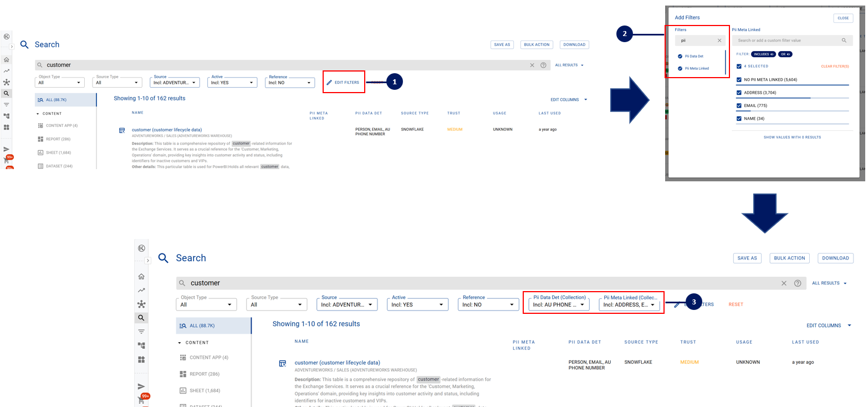Toggle the NO PII META LINKED checkbox
The width and height of the screenshot is (868, 407).
pos(739,80)
